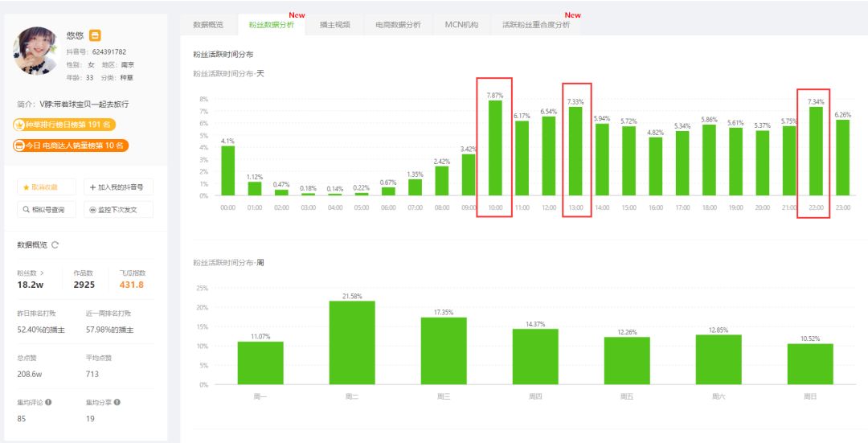Click the 57.98%的播主 text
Image resolution: width=868 pixels, height=443 pixels.
(109, 330)
